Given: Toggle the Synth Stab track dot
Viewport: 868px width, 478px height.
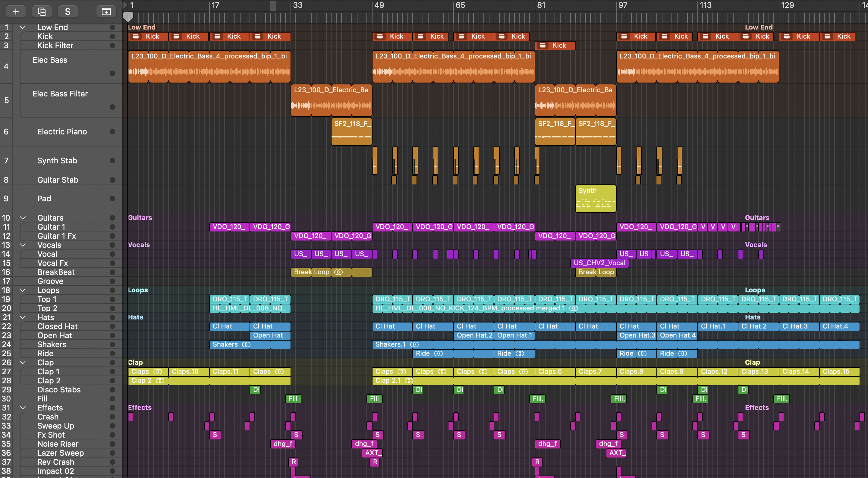Looking at the screenshot, I should (112, 161).
